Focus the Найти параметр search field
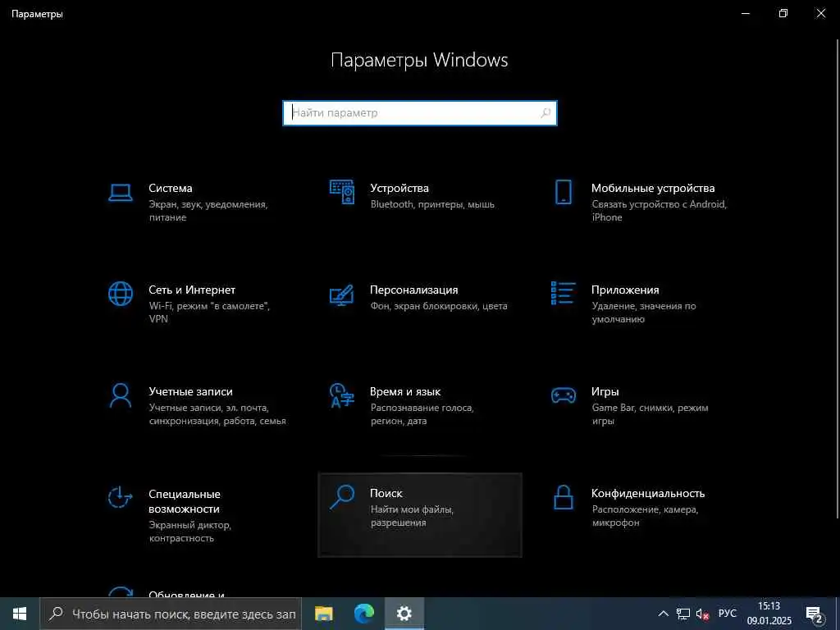 [x=420, y=113]
